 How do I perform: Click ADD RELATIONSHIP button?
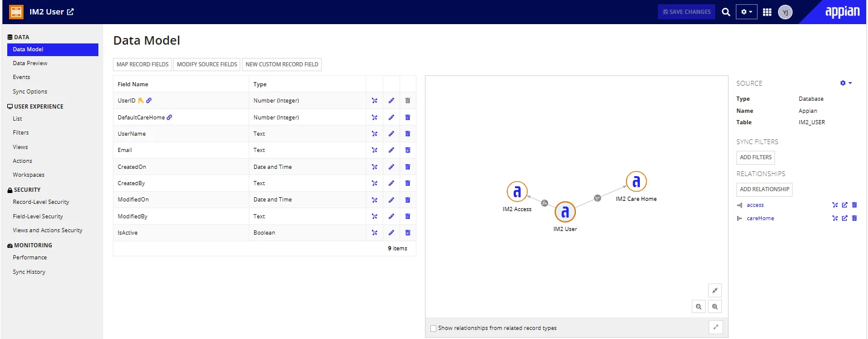[x=764, y=189]
